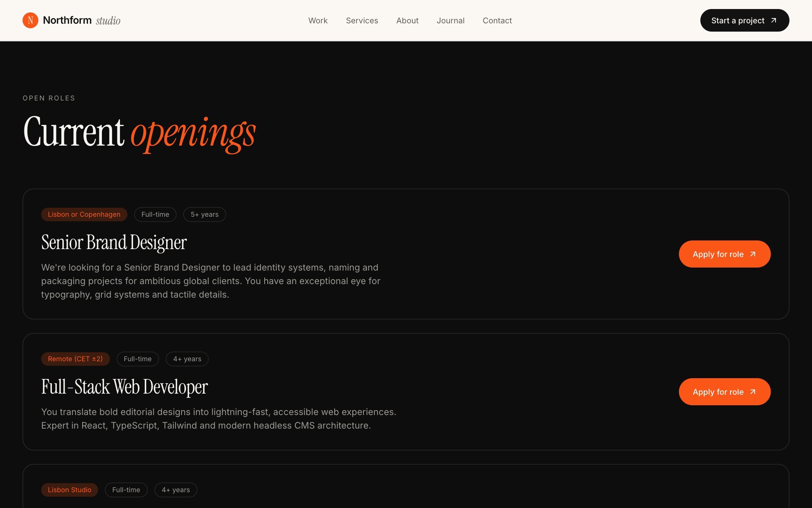
Task: Apply for the Full-Stack Web Developer role
Action: 725,392
